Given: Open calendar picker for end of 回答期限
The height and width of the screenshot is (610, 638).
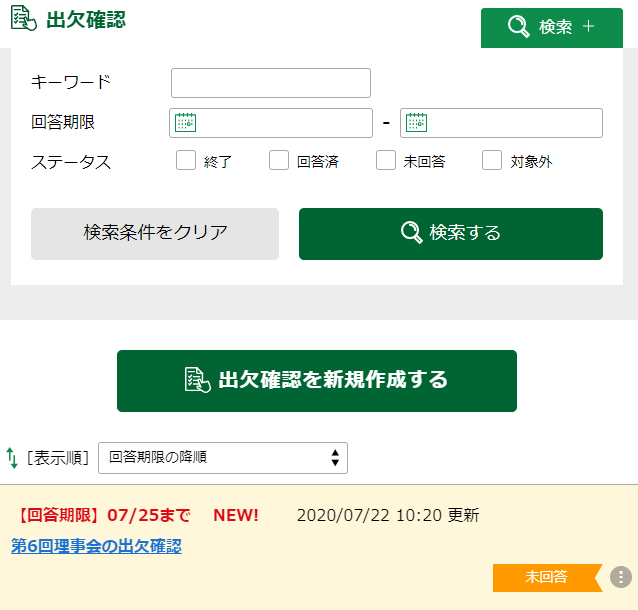Looking at the screenshot, I should [x=415, y=123].
